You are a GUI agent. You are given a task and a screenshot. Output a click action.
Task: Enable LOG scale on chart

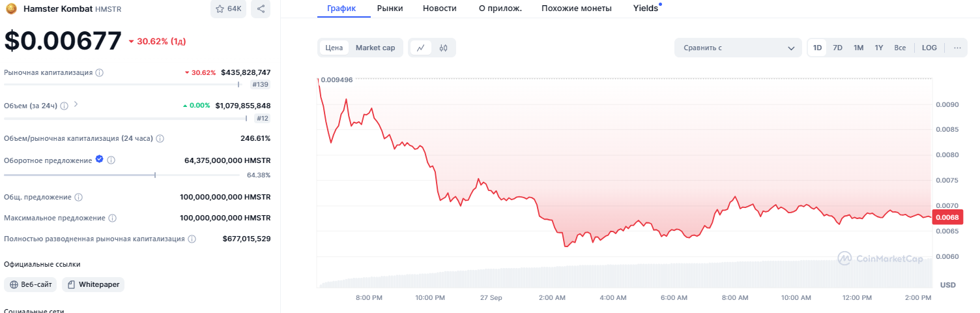coord(929,48)
